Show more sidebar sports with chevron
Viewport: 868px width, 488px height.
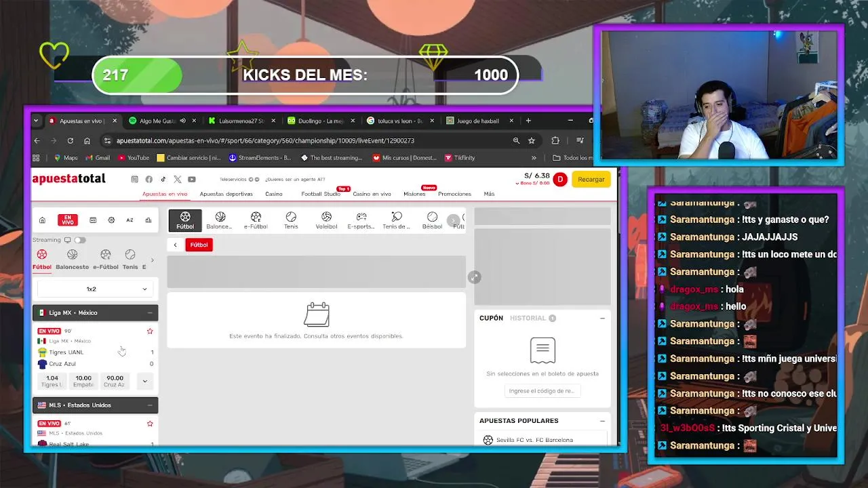point(152,260)
